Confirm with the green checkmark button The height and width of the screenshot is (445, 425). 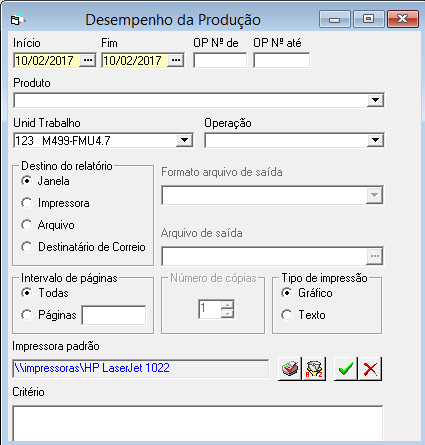(x=346, y=369)
